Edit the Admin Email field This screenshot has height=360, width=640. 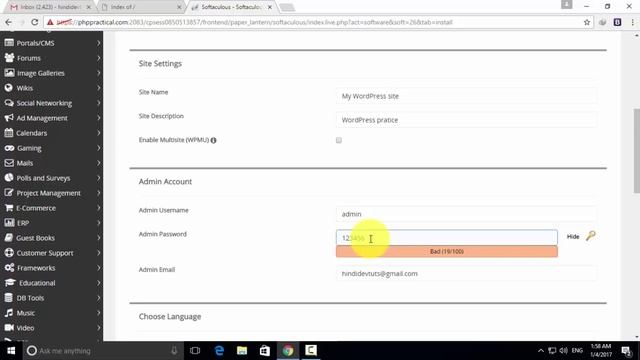[x=466, y=273]
